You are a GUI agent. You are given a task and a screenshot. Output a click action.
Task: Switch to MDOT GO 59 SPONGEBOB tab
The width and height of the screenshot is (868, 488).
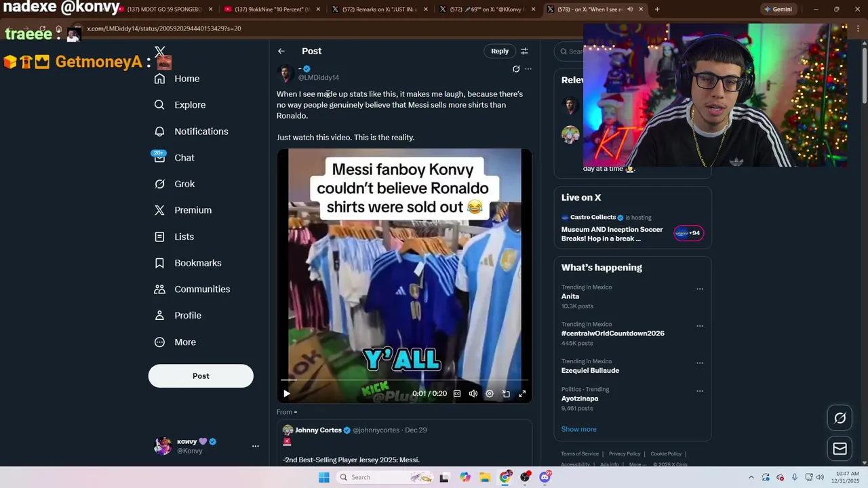(x=165, y=9)
